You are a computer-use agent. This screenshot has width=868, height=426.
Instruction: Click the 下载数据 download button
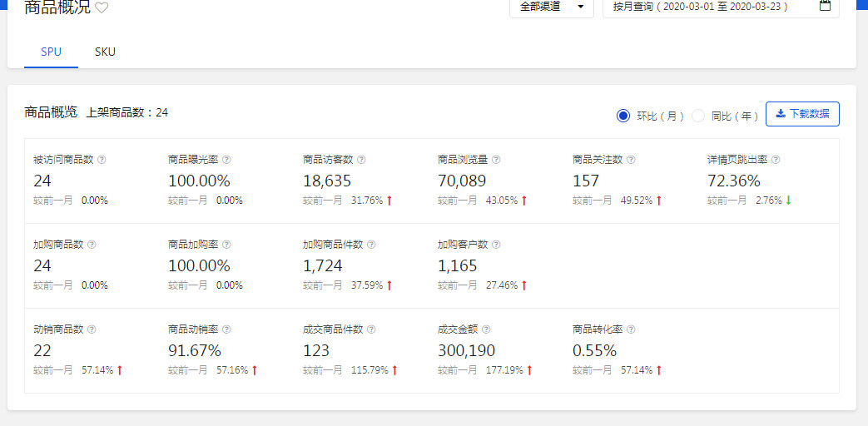(802, 114)
